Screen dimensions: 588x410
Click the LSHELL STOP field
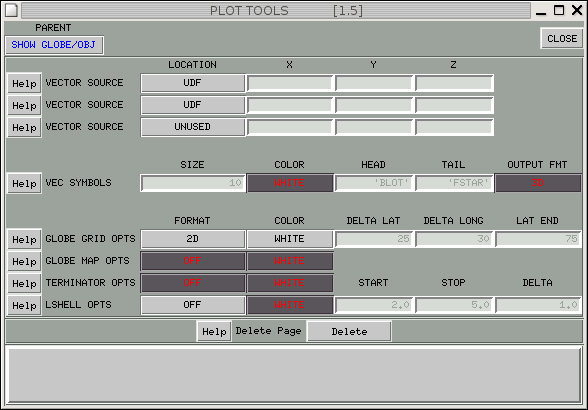point(454,305)
